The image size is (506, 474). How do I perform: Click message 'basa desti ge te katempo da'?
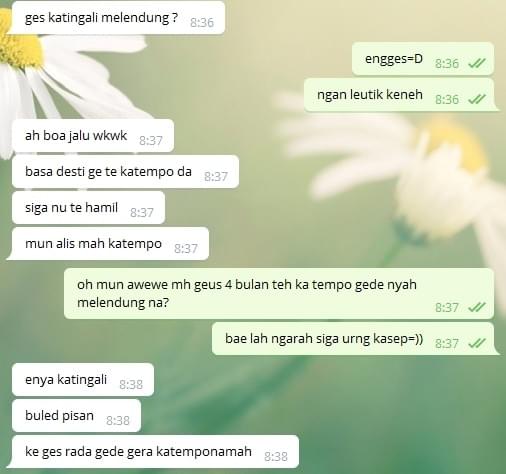point(125,172)
